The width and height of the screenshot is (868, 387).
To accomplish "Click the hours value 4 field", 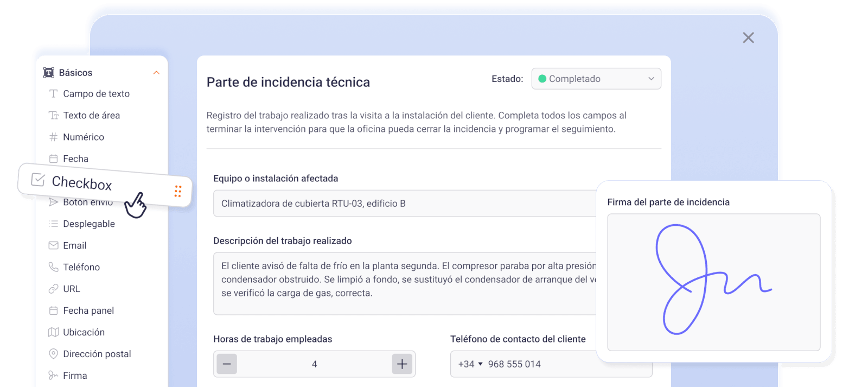I will (x=315, y=364).
